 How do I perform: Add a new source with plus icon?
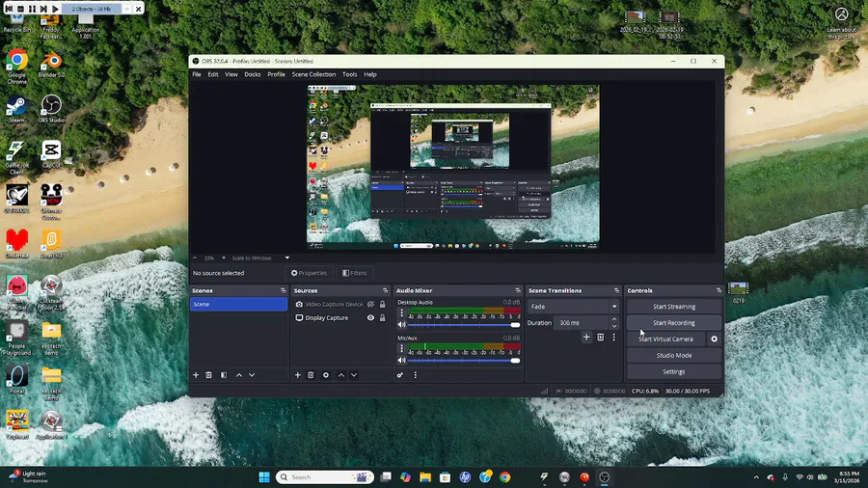[x=297, y=375]
